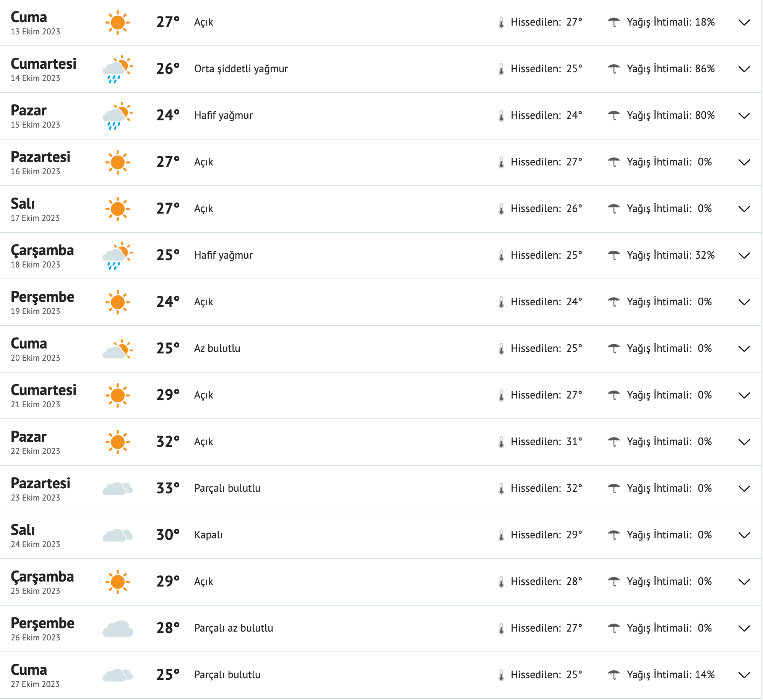Click the sun icon for Cuma 13 Ekim
Image resolution: width=763 pixels, height=700 pixels.
(117, 22)
